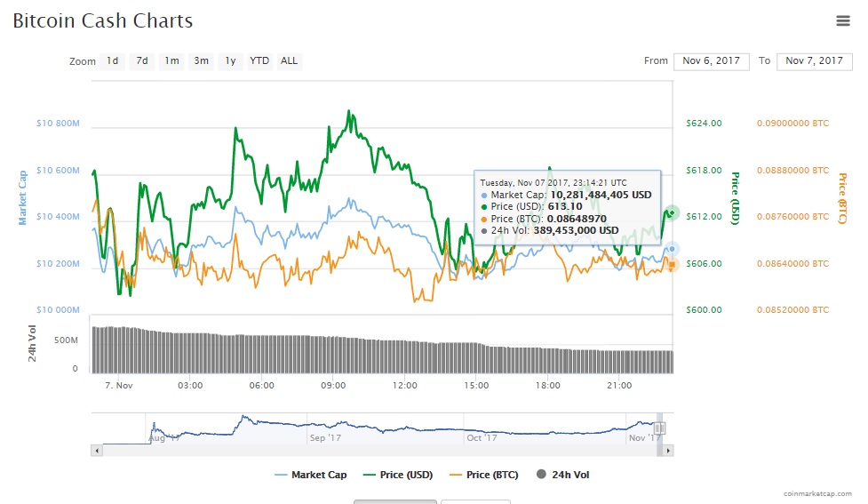Click the 10,281,484,405 USD market cap value
This screenshot has height=504, width=868.
tap(601, 195)
